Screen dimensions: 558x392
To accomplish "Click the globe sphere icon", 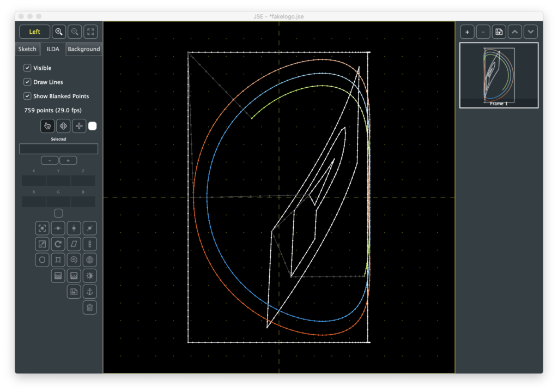I will coord(90,260).
